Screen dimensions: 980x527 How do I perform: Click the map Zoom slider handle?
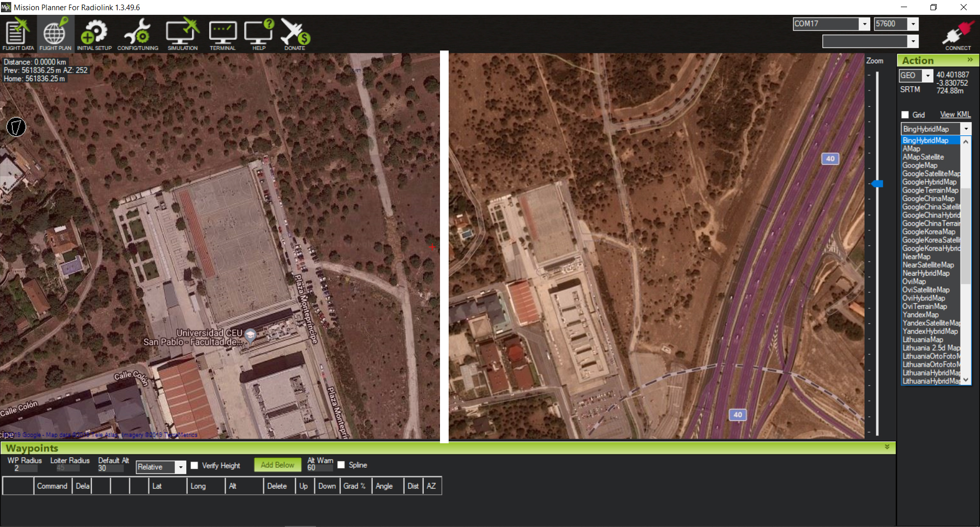(877, 184)
